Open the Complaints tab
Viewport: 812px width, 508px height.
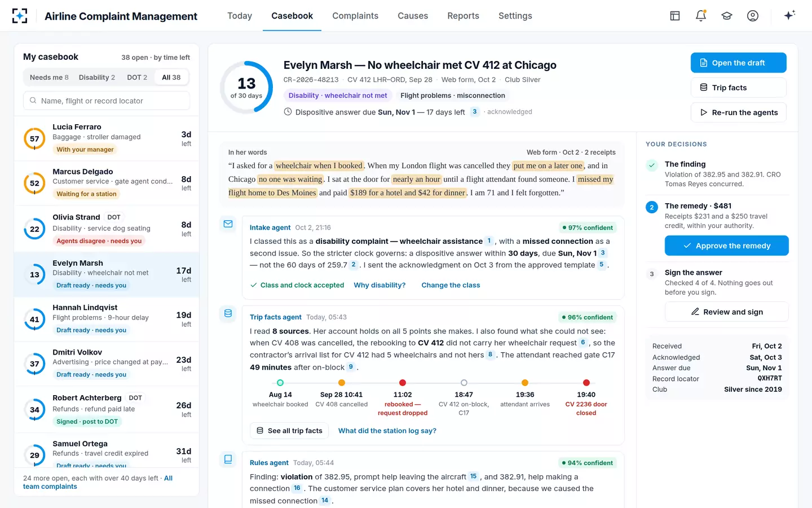tap(355, 16)
